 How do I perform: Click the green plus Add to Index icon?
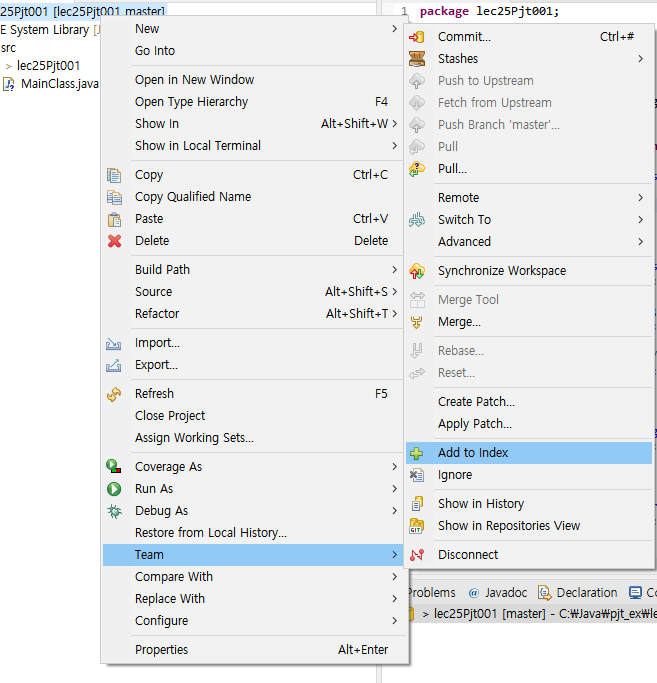[417, 453]
